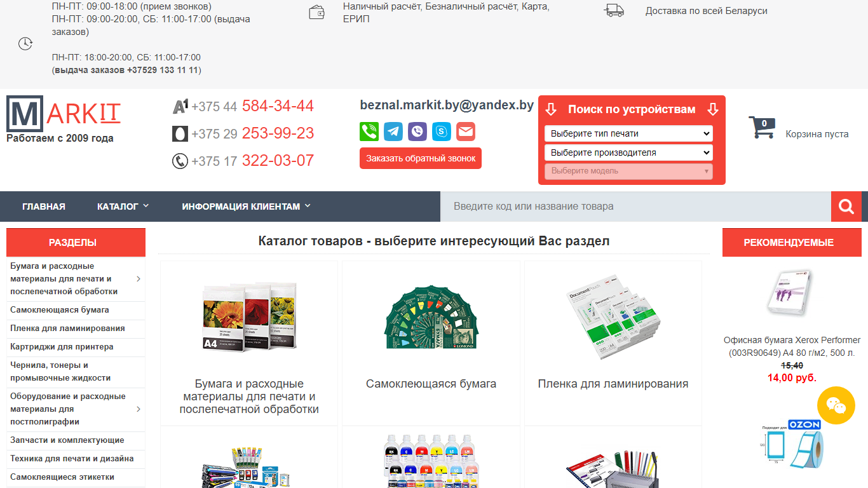Screen dimensions: 868x488
Task: Expand the 'Каталог' menu
Action: click(123, 207)
